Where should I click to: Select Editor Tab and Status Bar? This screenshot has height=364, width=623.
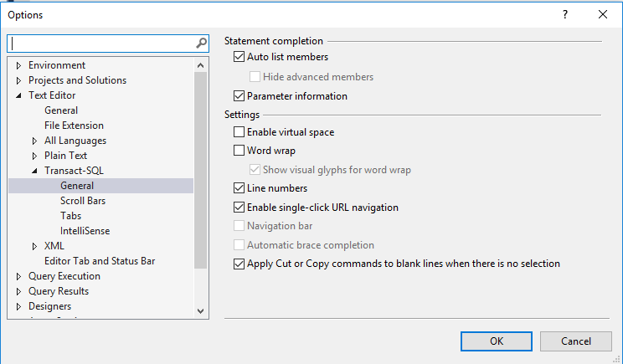point(100,261)
